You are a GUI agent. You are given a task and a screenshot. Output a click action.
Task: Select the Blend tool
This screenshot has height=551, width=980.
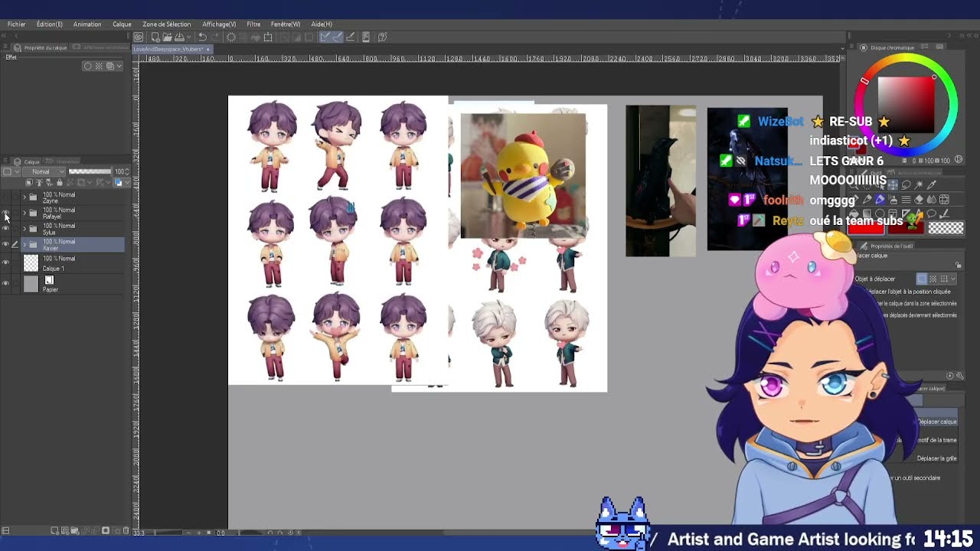(931, 200)
